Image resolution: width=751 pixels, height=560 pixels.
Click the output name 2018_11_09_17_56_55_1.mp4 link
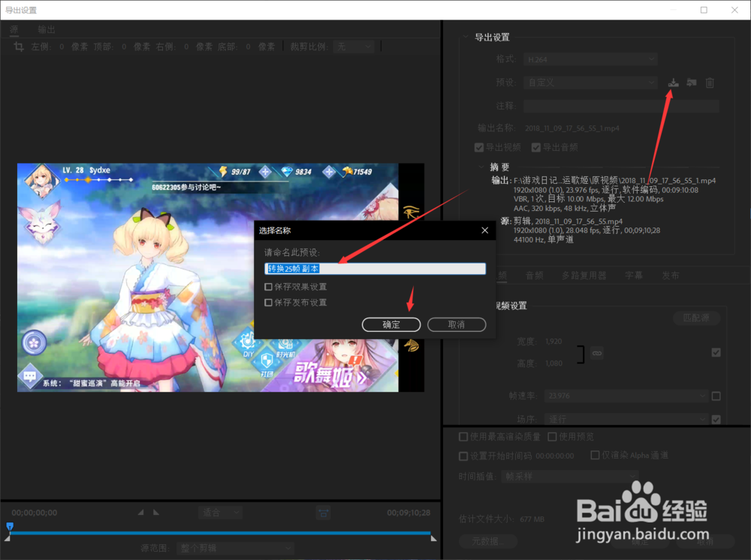[572, 128]
